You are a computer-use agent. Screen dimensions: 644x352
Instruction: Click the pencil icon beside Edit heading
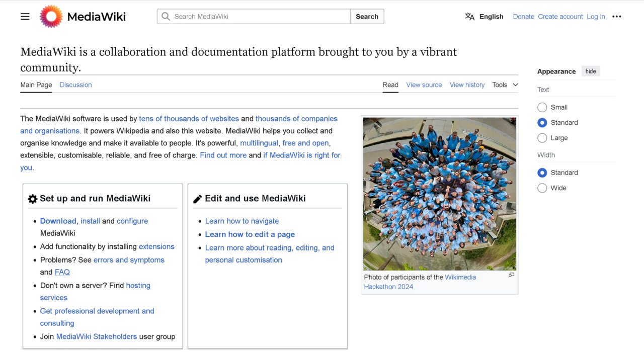[x=198, y=199]
